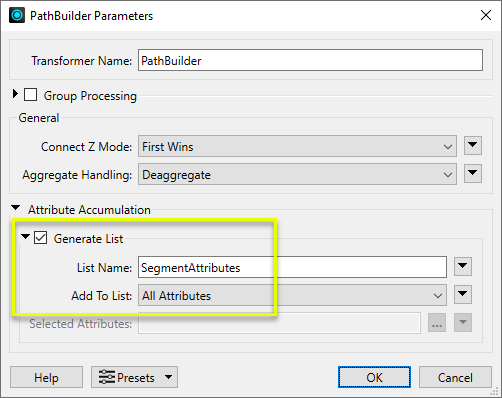Image resolution: width=502 pixels, height=398 pixels.
Task: Open arrow menu beside Connect Z Mode
Action: [473, 146]
